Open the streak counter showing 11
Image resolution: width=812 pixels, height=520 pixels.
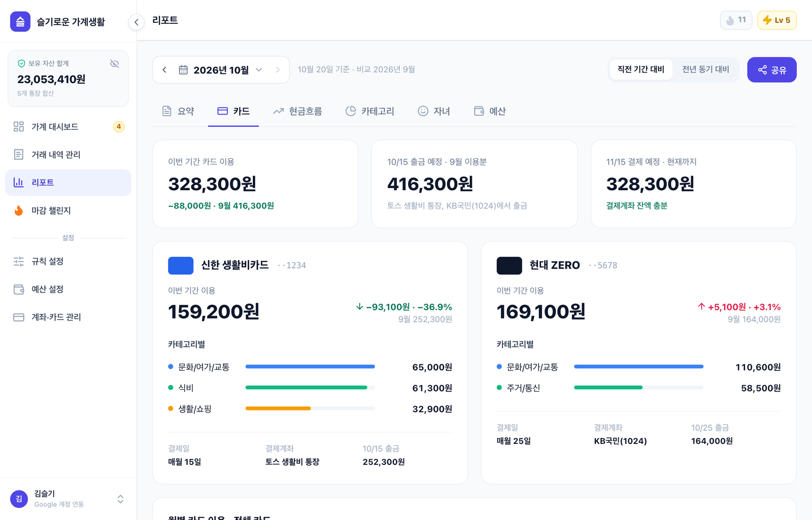(736, 20)
